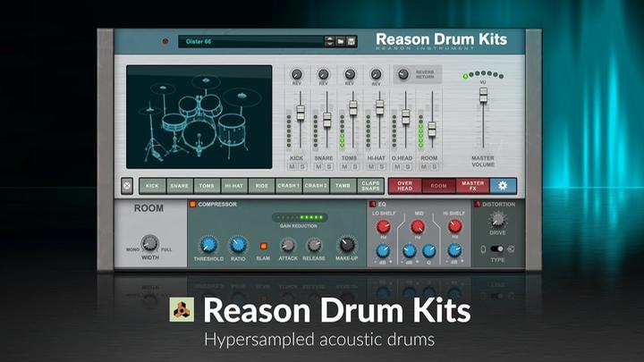Turn the Reverb Return knob
Screen dimensions: 644x362
[403, 74]
